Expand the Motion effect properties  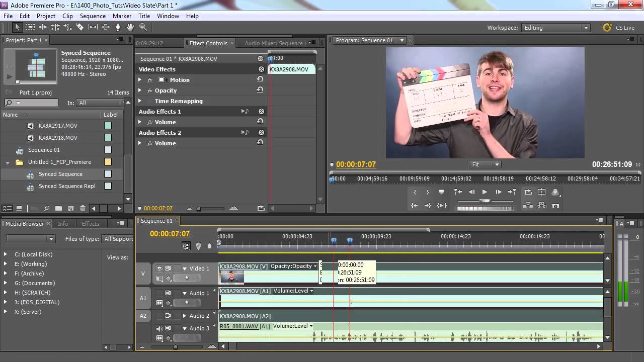click(140, 80)
